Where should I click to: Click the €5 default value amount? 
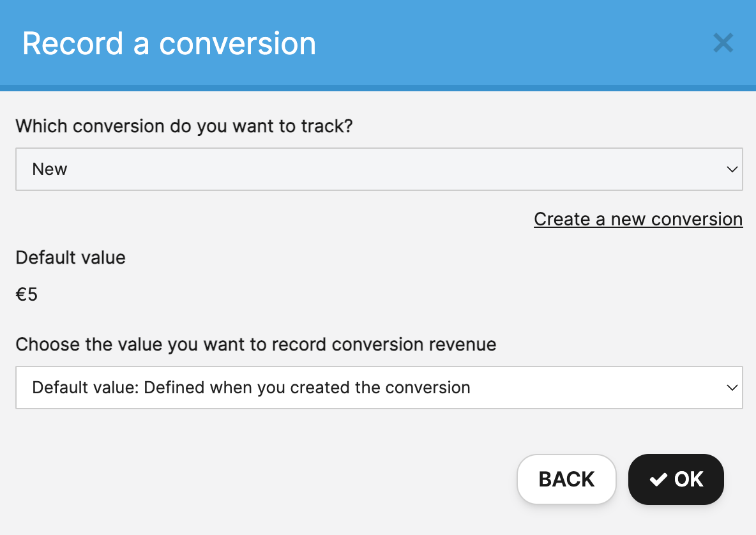(x=27, y=295)
